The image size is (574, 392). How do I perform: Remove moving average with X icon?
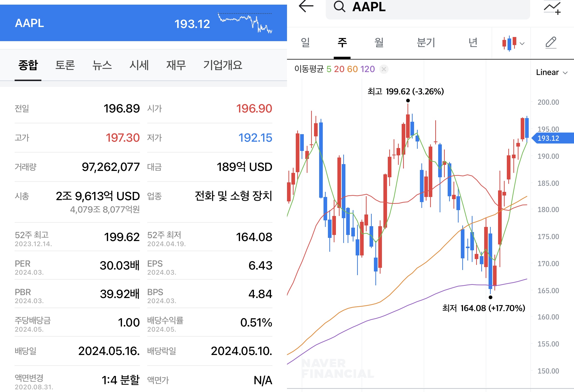coord(384,69)
